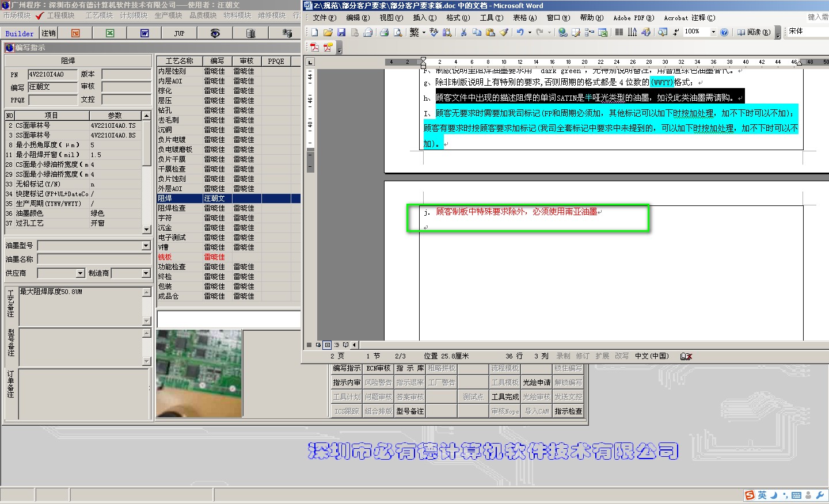Click the Traditional Chinese conversion 繁 icon
This screenshot has height=504, width=829.
point(414,32)
